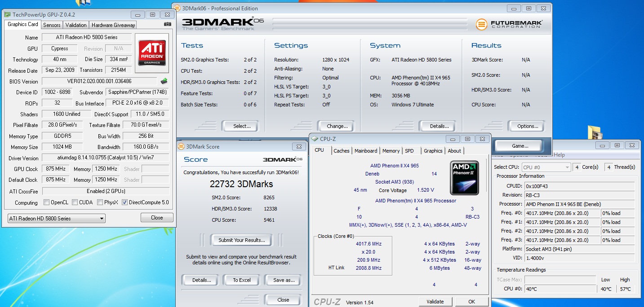
Task: Open the ATI Radeon HD 5800 Series dropdown
Action: 56,219
